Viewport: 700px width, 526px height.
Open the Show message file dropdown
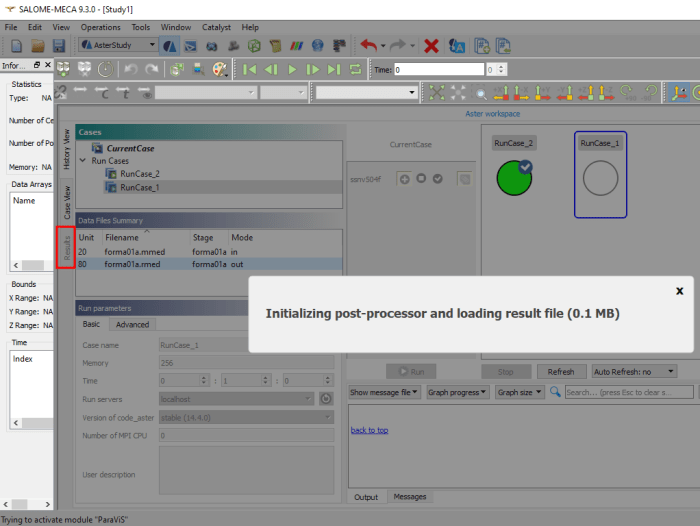[x=384, y=392]
